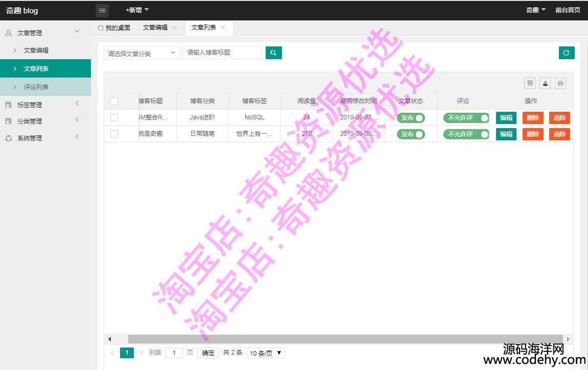Open the 请选择文章分类 dropdown
Screen dimensions: 588x370
pyautogui.click(x=142, y=53)
